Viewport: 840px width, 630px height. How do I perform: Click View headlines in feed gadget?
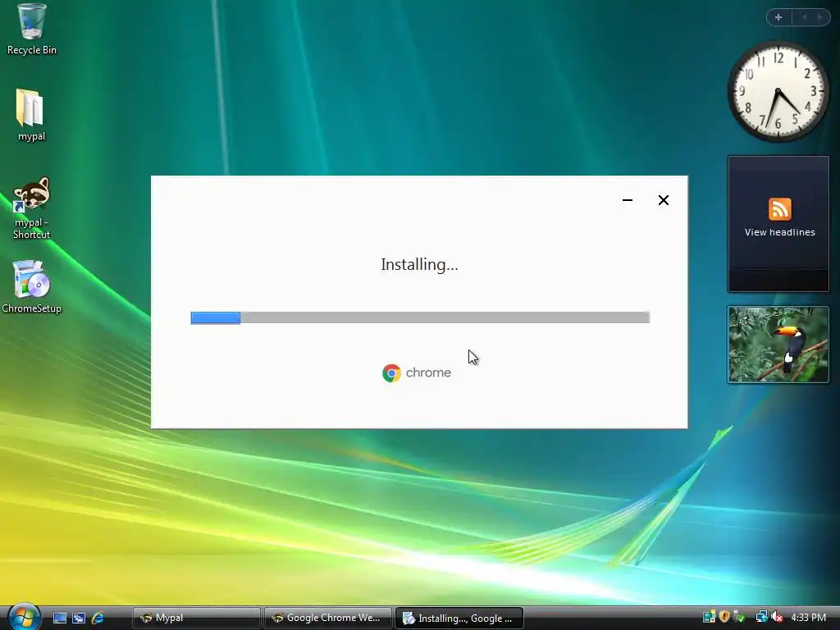click(x=779, y=232)
